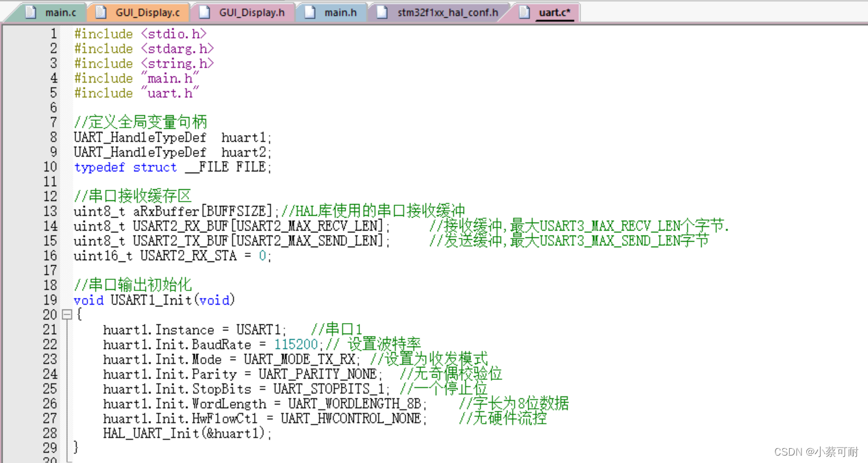Open the stm32f1xx_hal_conf.h tab

(x=439, y=12)
